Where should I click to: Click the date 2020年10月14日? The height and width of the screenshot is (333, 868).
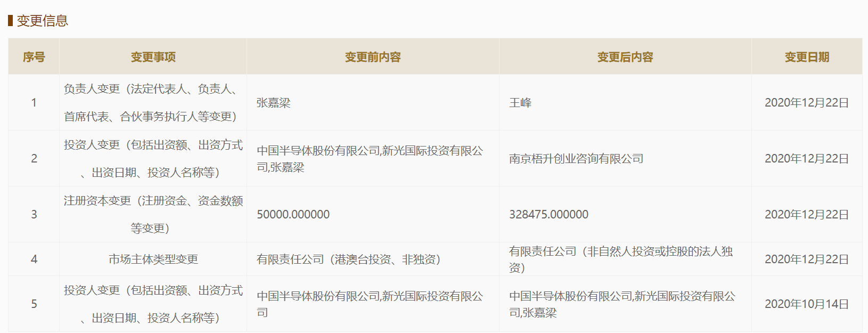click(807, 304)
